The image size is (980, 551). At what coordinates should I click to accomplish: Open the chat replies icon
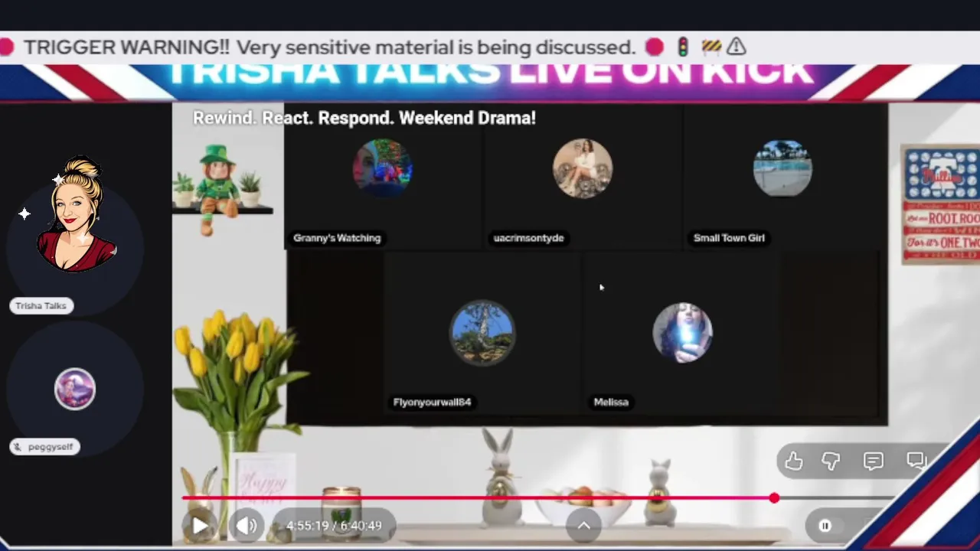click(916, 461)
